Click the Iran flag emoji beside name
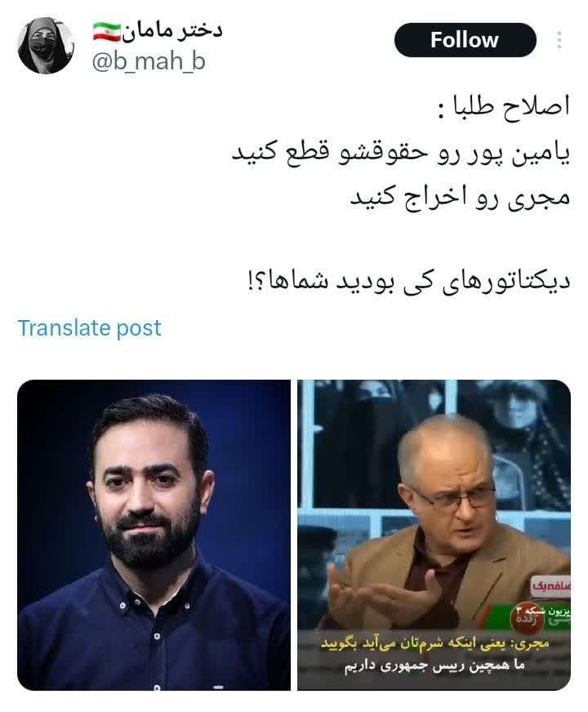Screen dimensions: 588x712 (107, 31)
